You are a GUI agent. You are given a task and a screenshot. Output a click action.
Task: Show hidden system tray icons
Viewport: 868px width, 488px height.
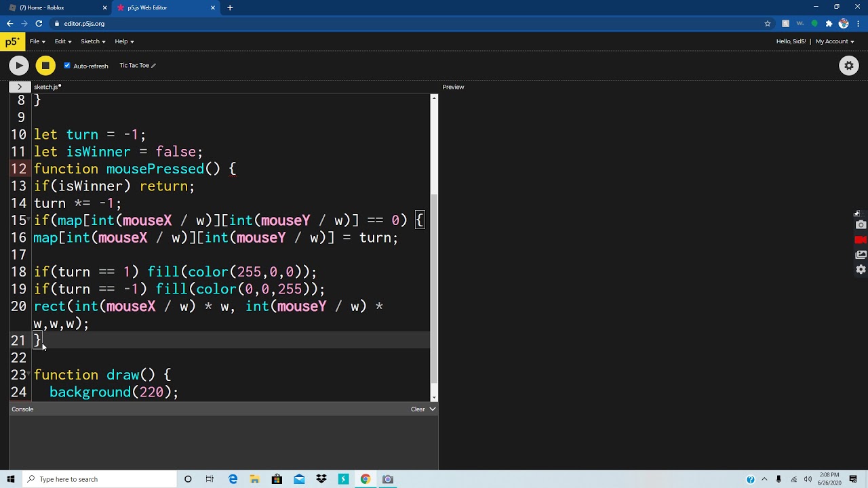click(x=764, y=479)
